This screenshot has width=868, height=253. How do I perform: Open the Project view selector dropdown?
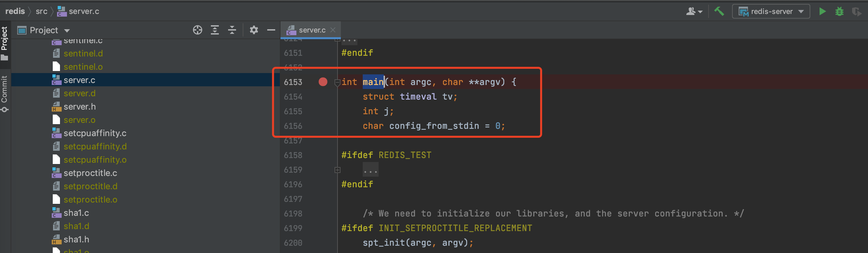[43, 30]
